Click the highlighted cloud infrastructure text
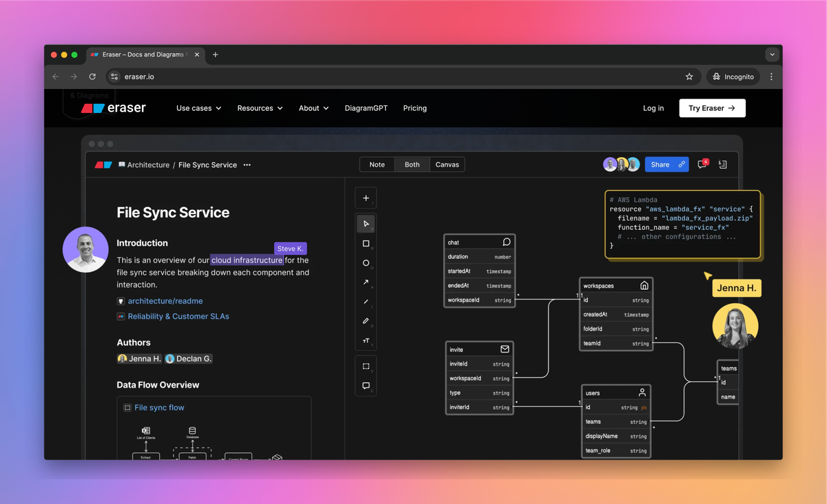The height and width of the screenshot is (504, 827). [247, 260]
